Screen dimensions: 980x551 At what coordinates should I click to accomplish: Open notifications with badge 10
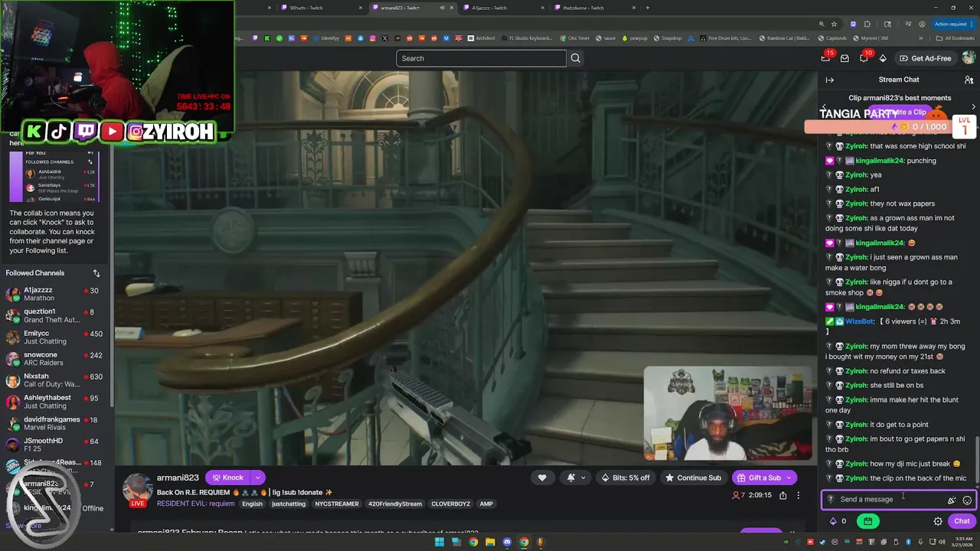point(864,58)
